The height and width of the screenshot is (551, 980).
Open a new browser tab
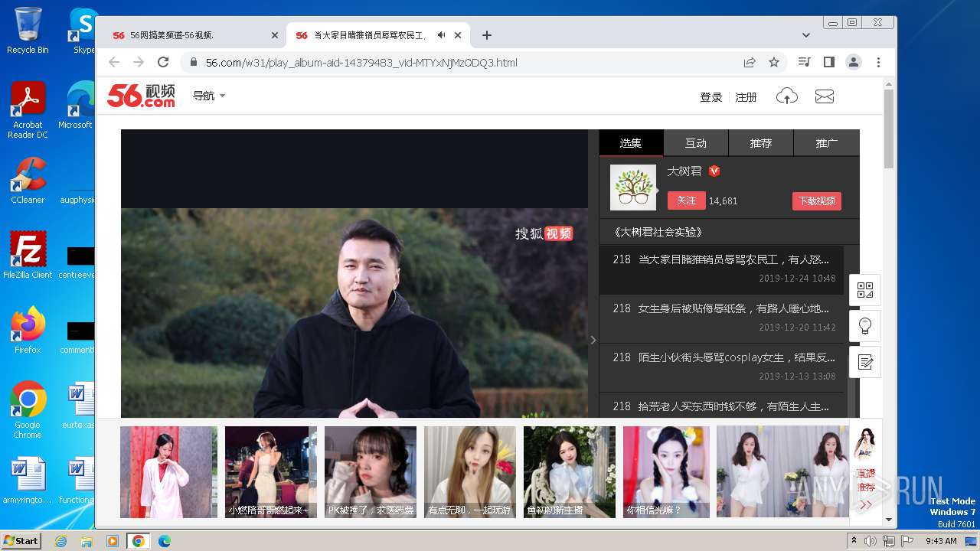tap(486, 35)
